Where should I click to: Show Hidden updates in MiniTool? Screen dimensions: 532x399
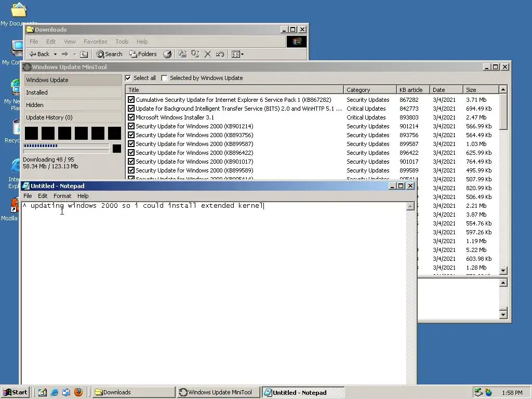73,105
